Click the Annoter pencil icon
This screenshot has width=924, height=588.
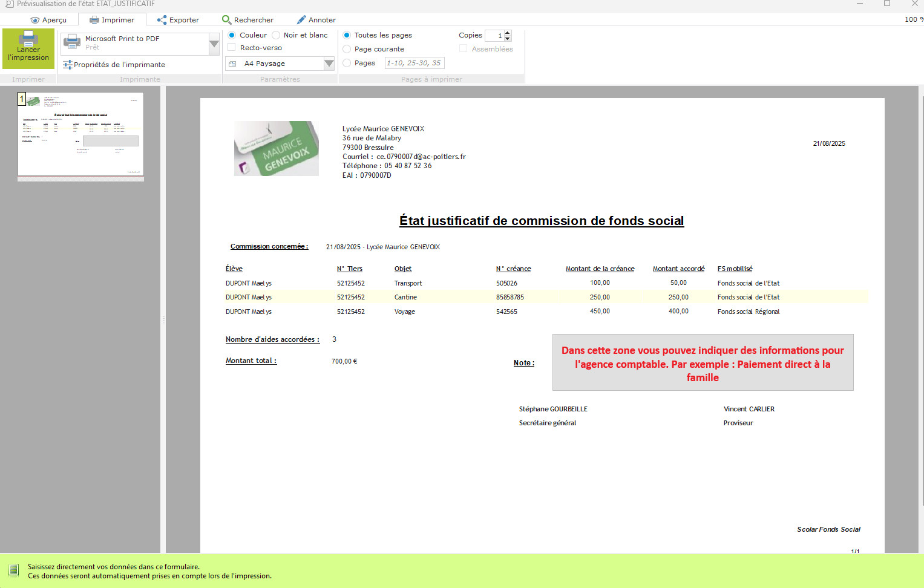coord(301,20)
